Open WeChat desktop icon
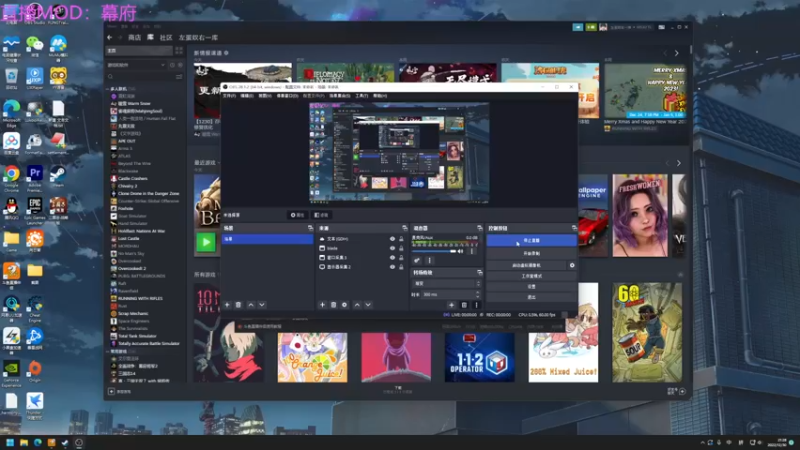 (35, 44)
